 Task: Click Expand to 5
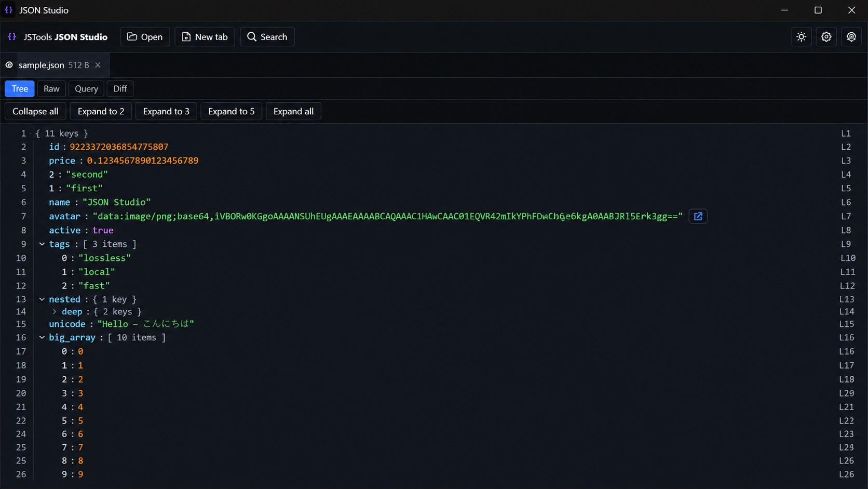[231, 111]
